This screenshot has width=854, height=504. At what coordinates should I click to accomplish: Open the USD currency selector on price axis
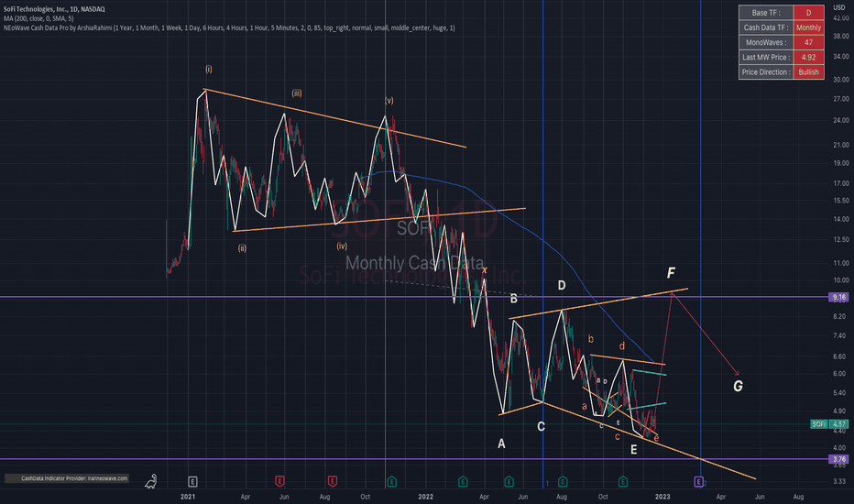[x=838, y=7]
